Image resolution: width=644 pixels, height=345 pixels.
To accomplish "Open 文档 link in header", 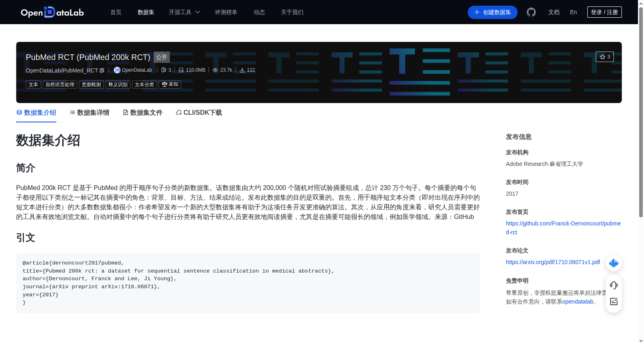I will (554, 12).
